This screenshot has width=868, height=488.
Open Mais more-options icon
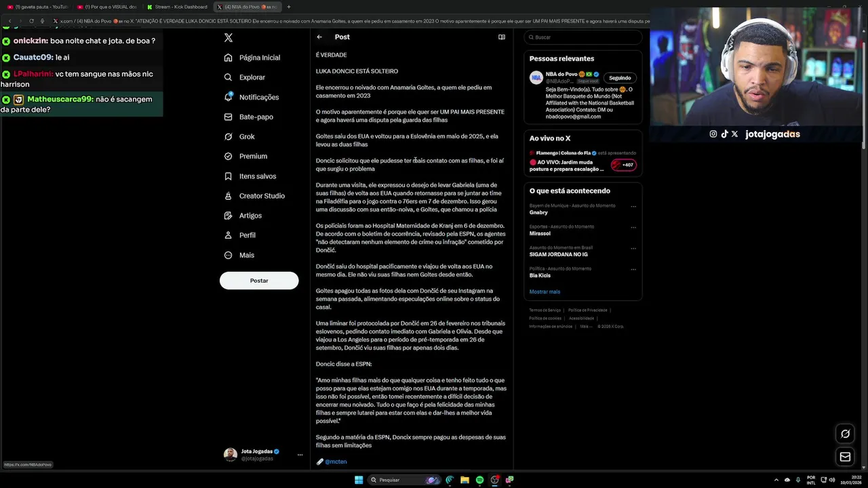coord(229,255)
